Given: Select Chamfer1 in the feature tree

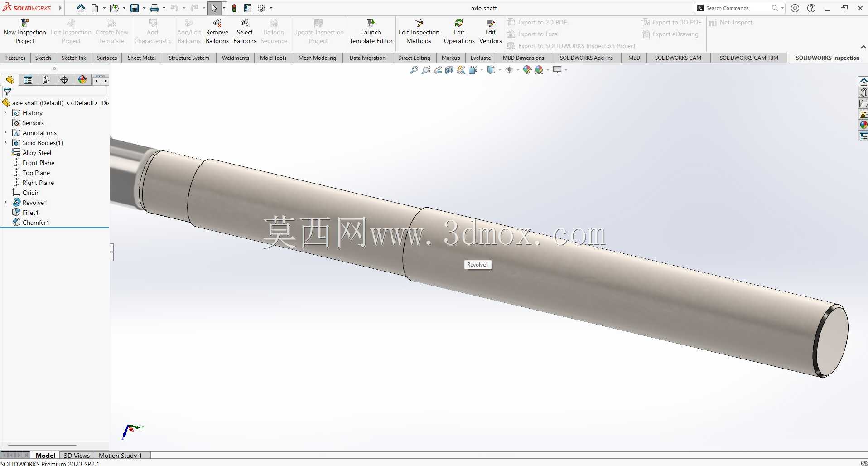Looking at the screenshot, I should point(36,223).
